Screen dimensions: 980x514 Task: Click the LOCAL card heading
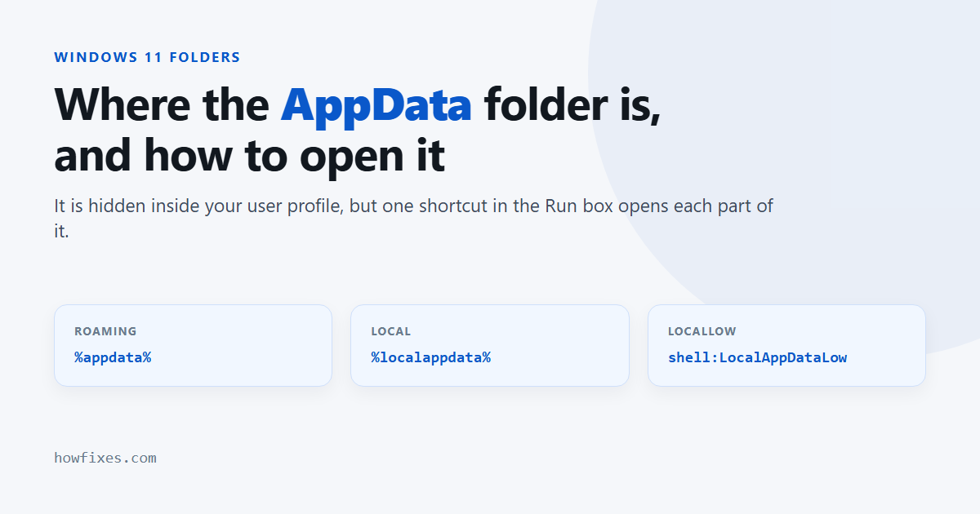pyautogui.click(x=391, y=331)
